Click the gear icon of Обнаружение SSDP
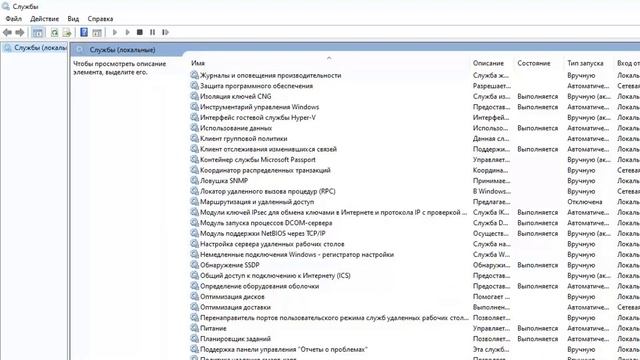This screenshot has width=640, height=360. click(x=194, y=265)
